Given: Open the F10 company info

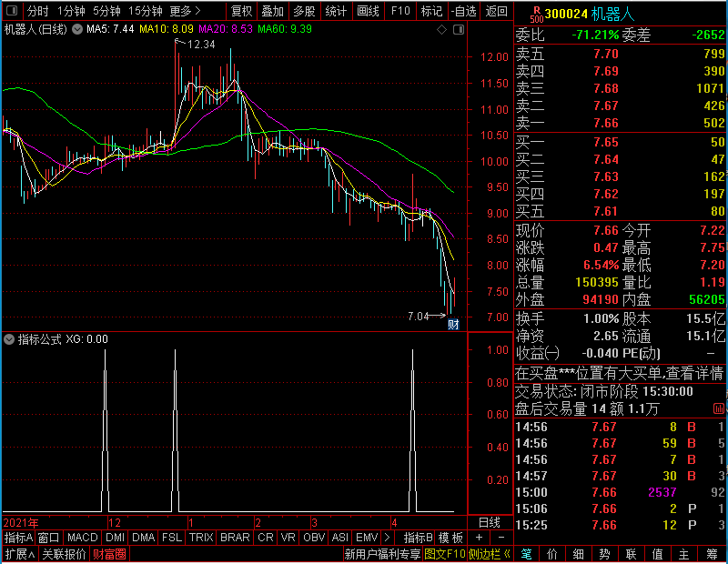Looking at the screenshot, I should [x=400, y=11].
